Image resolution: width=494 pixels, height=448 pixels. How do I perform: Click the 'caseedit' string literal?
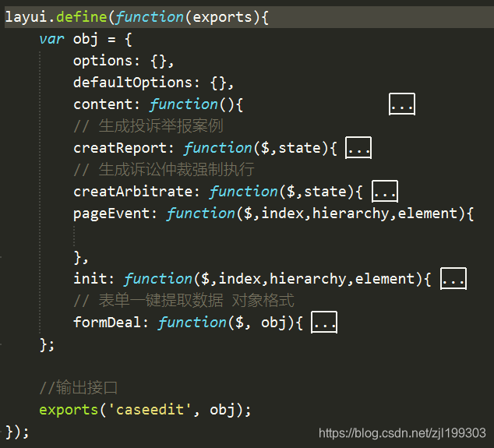pyautogui.click(x=150, y=410)
